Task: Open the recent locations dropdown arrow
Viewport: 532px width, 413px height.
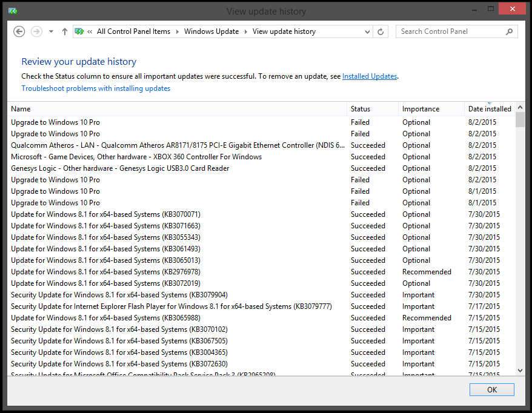Action: (52, 31)
